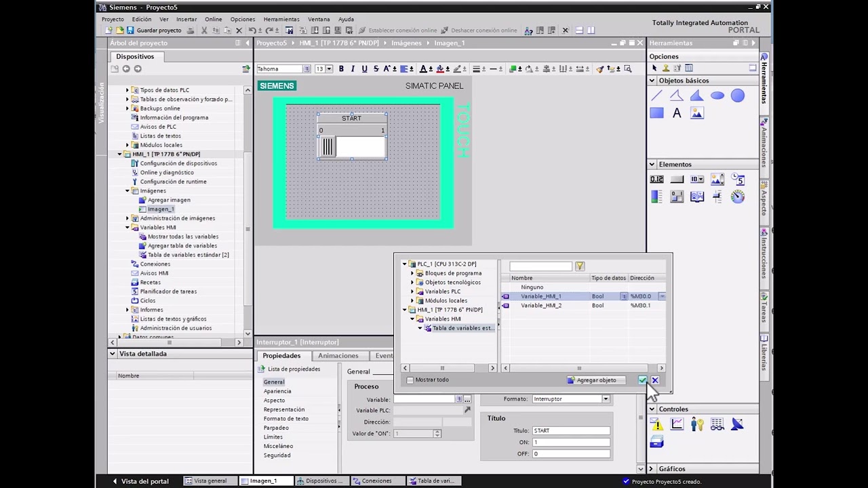Switch to Conexiones tab in bottom bar
This screenshot has width=868, height=488.
click(x=376, y=481)
